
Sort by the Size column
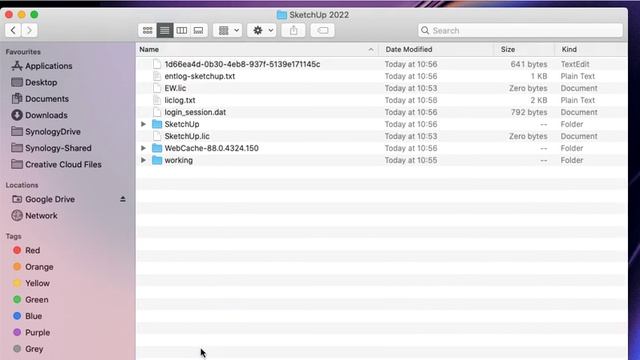(x=508, y=49)
